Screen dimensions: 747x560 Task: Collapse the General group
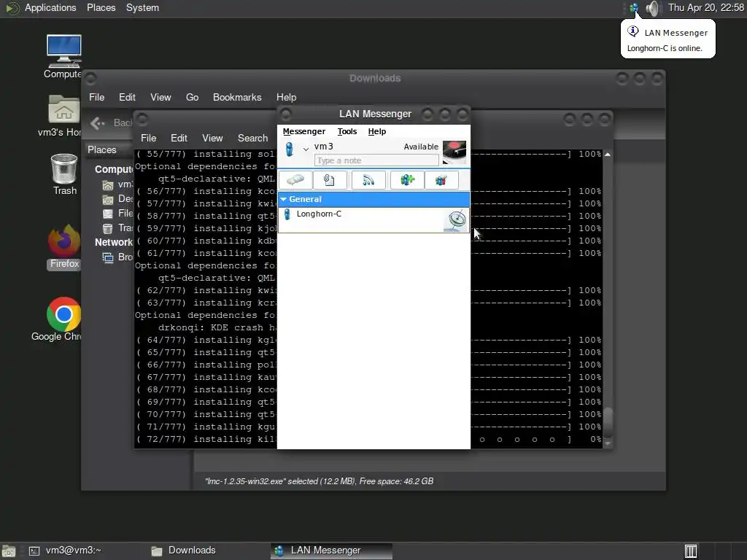pos(284,199)
